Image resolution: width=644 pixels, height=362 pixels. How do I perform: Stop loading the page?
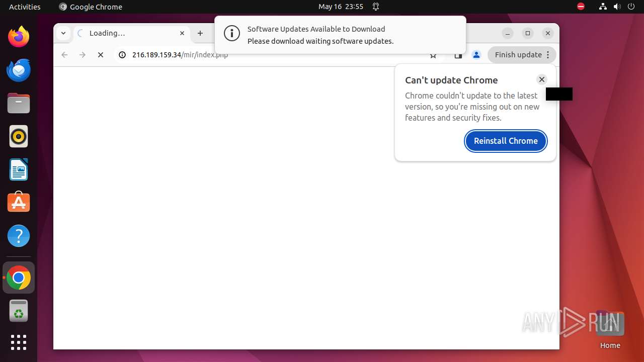[101, 55]
